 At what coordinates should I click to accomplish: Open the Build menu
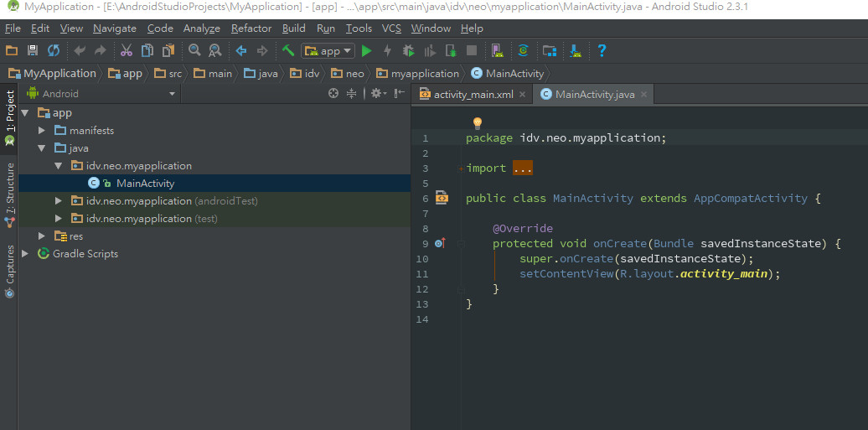pos(294,28)
